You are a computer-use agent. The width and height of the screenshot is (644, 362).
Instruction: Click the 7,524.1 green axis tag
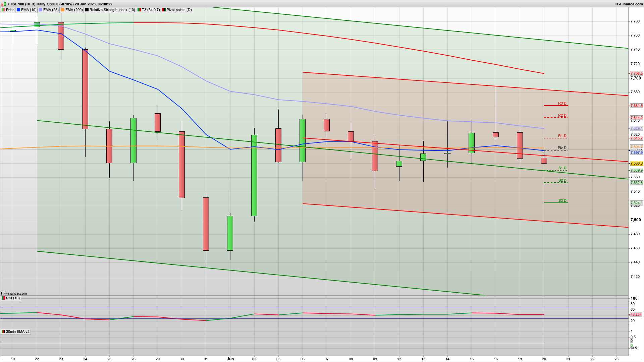pyautogui.click(x=636, y=203)
